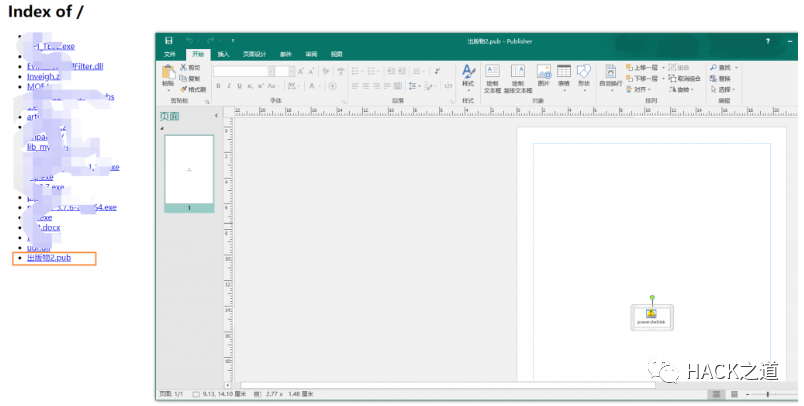Toggle right text alignment

tap(376, 86)
